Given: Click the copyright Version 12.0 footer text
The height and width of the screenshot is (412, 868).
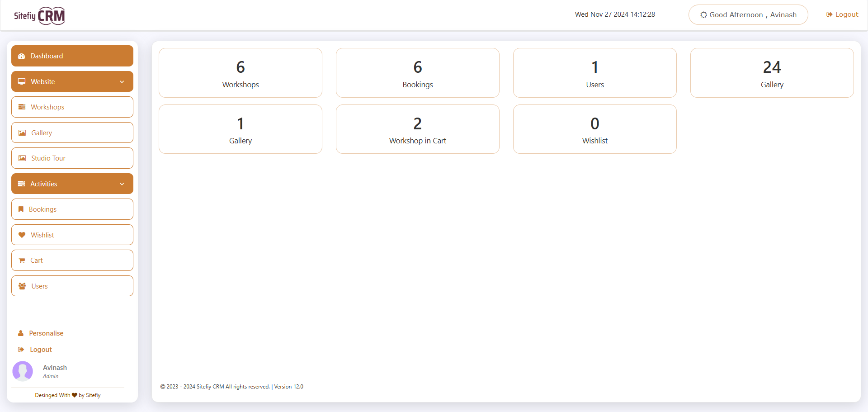Looking at the screenshot, I should 232,387.
